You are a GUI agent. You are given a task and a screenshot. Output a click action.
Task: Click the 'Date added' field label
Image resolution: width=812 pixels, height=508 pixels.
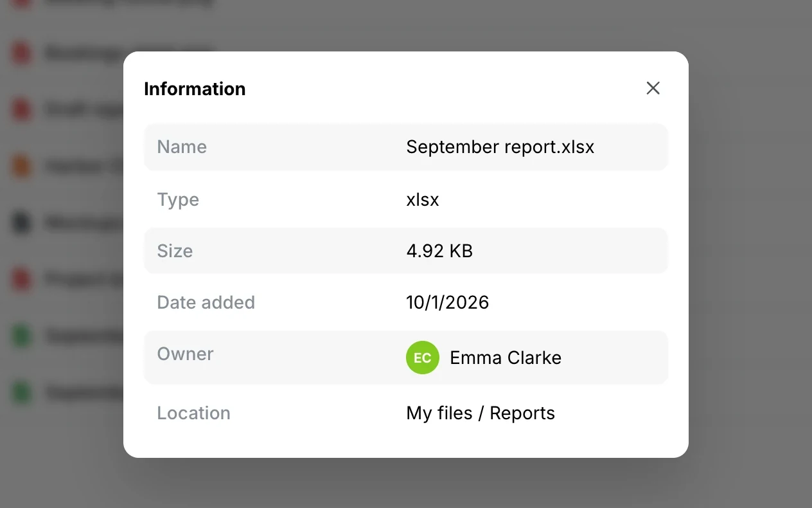click(x=206, y=302)
